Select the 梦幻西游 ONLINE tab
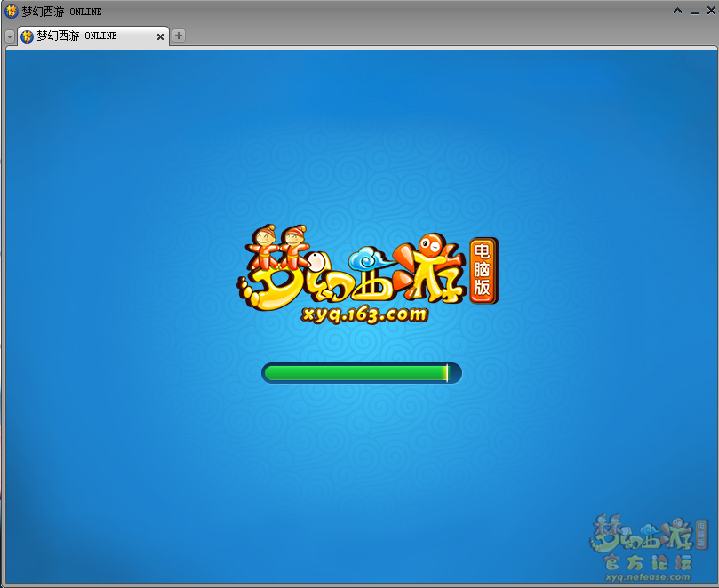The height and width of the screenshot is (588, 719). click(x=93, y=36)
